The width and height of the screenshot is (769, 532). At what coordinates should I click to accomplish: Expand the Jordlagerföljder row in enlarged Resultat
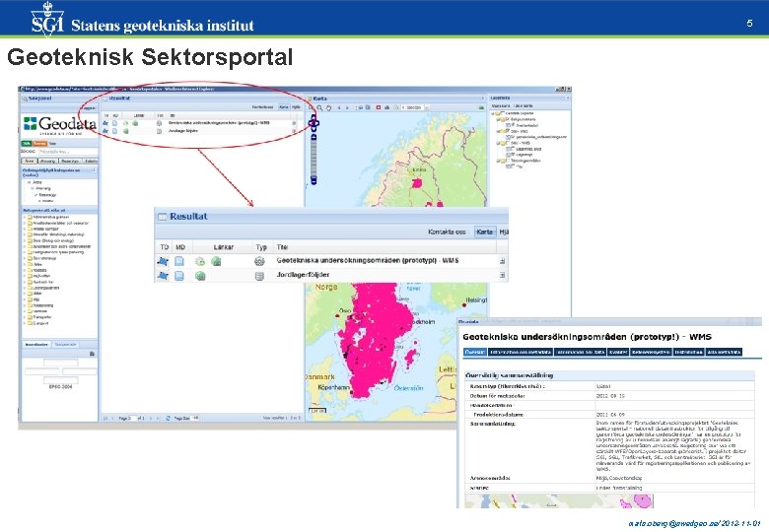[x=502, y=275]
